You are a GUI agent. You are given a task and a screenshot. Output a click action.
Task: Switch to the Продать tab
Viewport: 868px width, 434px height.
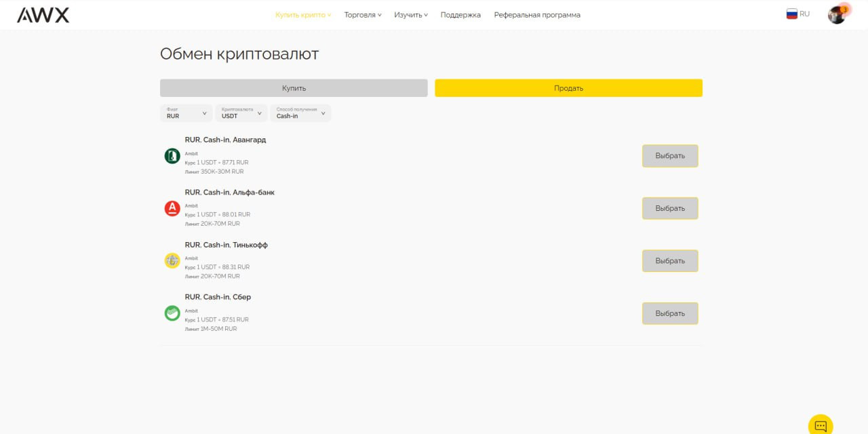click(568, 88)
